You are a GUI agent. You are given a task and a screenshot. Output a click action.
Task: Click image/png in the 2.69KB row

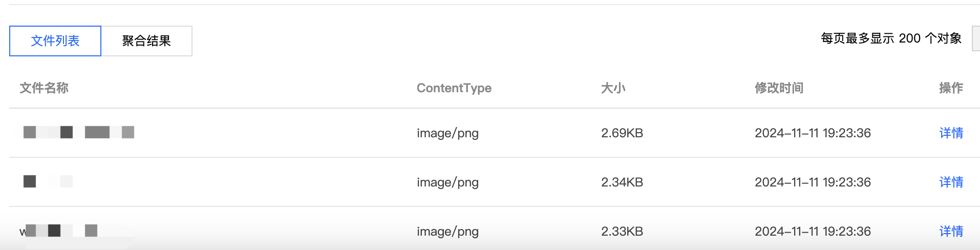point(448,133)
